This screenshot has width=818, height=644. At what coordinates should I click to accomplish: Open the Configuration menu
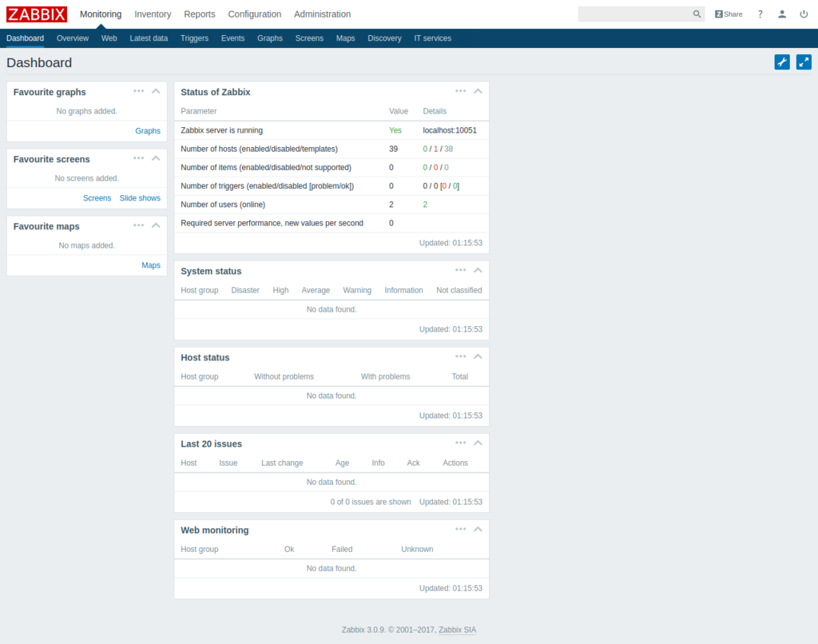pyautogui.click(x=255, y=14)
